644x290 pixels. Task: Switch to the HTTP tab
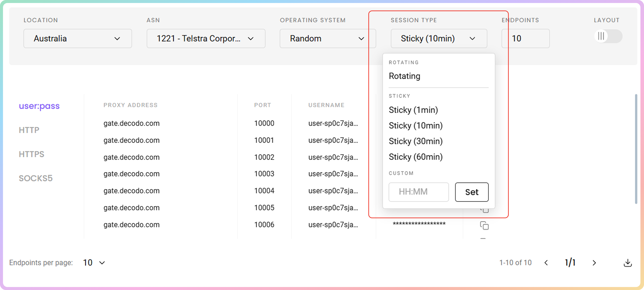coord(29,130)
